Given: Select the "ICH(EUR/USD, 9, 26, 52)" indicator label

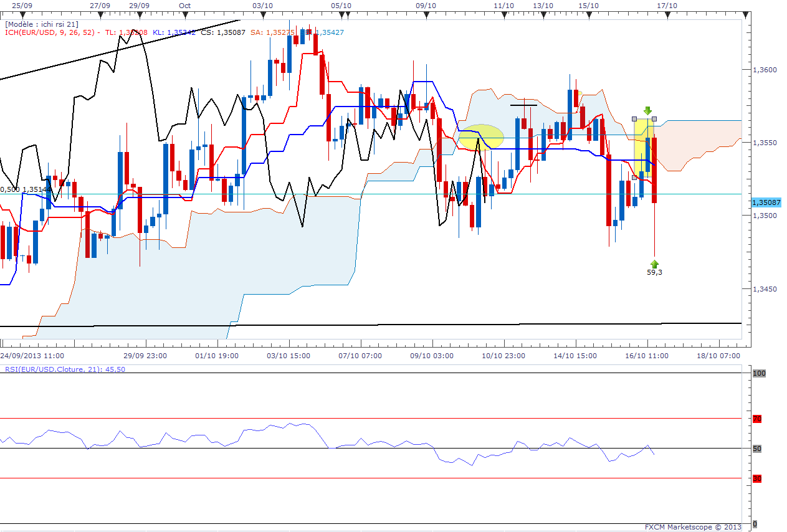Looking at the screenshot, I should [51, 32].
